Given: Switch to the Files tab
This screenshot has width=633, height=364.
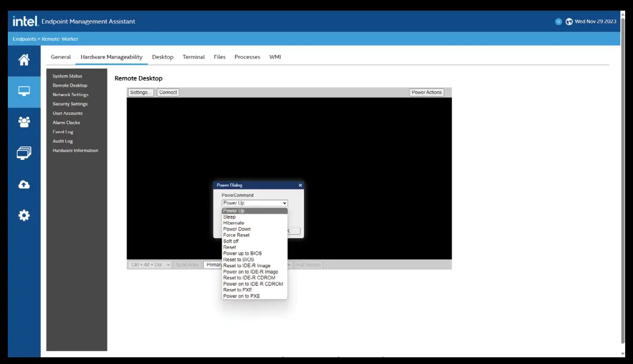Looking at the screenshot, I should coord(219,57).
